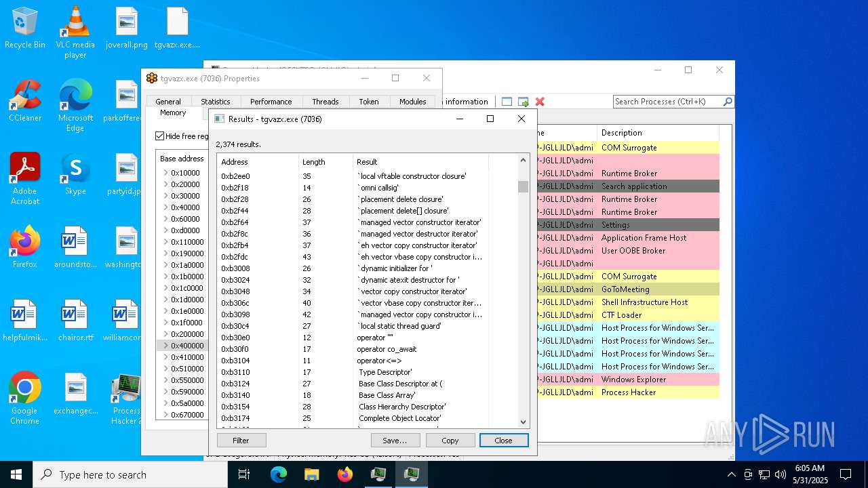Expand memory region 0x110000
This screenshot has width=868, height=488.
pyautogui.click(x=165, y=242)
